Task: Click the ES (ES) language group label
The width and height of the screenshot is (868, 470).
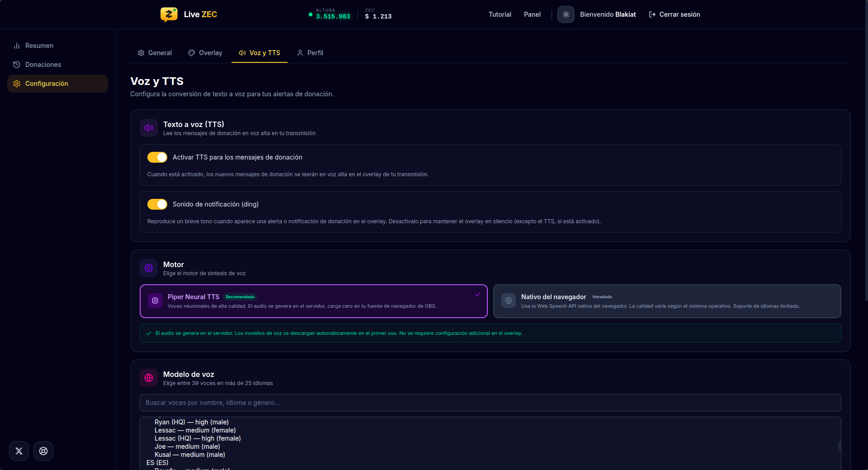Action: (x=157, y=463)
